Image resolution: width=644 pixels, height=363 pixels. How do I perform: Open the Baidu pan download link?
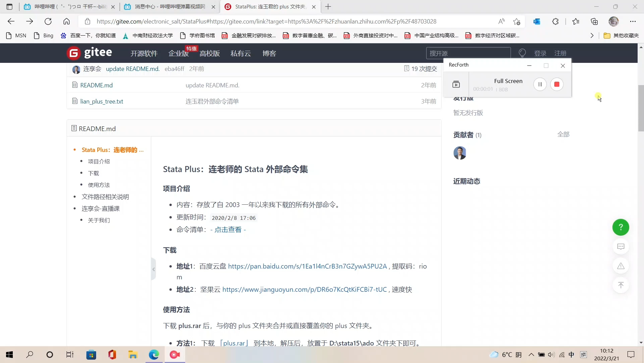tap(308, 267)
